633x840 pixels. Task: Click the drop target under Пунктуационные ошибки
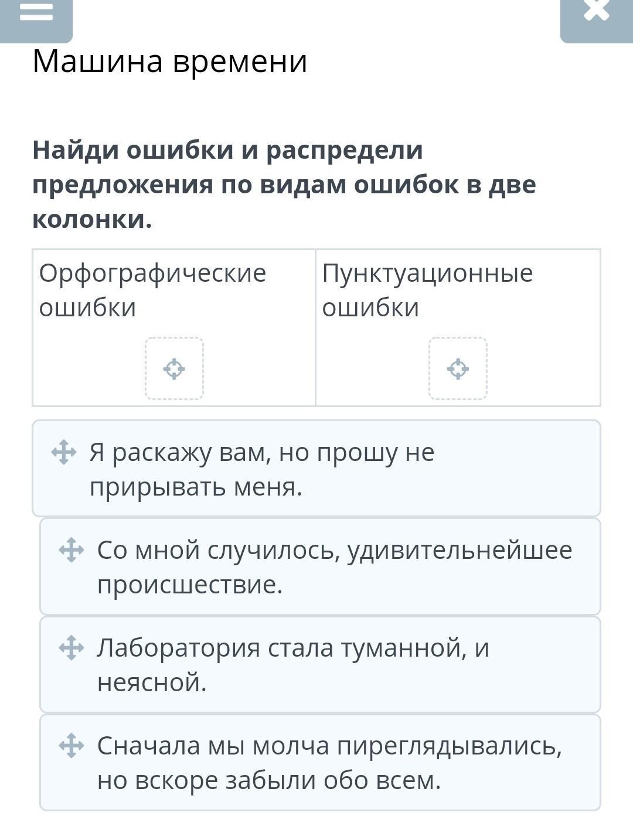[458, 369]
